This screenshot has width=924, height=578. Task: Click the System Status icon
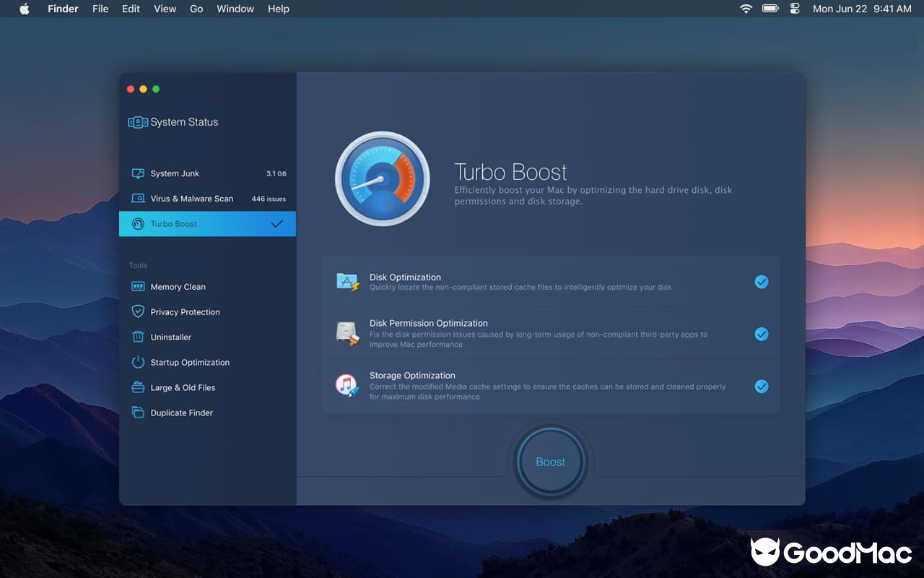tap(138, 122)
